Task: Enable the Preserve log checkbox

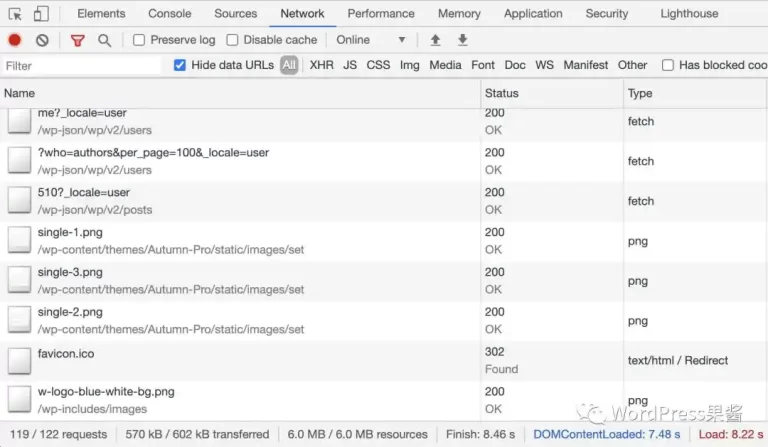Action: [x=140, y=40]
